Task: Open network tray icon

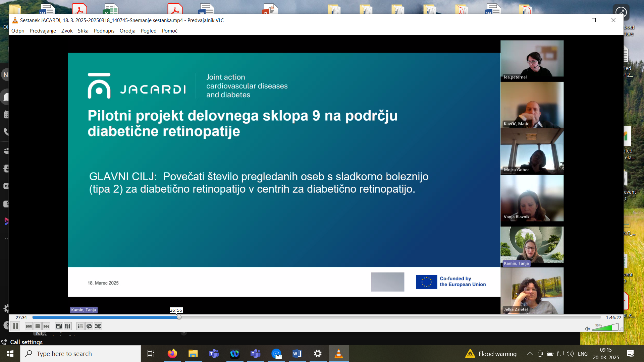Action: [560, 354]
